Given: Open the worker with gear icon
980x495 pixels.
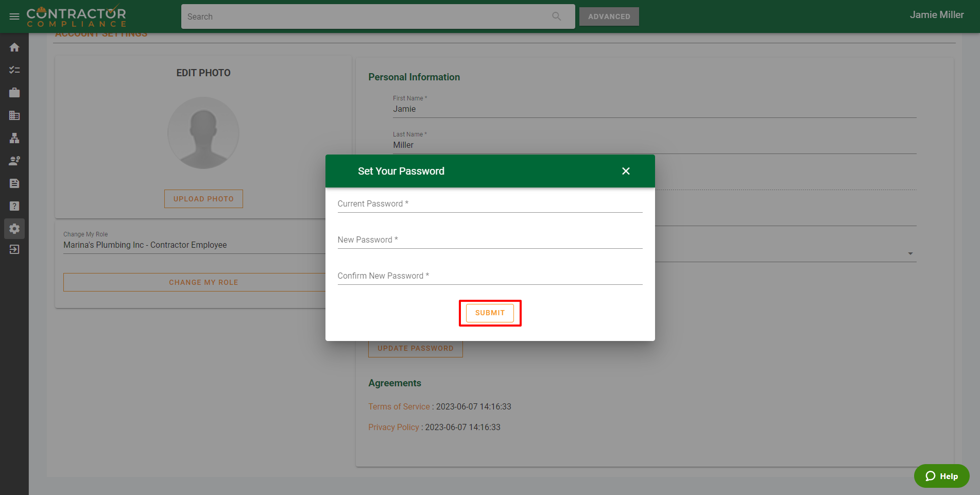Looking at the screenshot, I should tap(14, 161).
